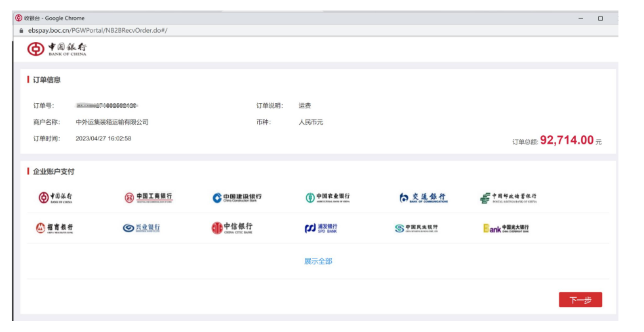Image resolution: width=644 pixels, height=332 pixels.
Task: Click the 企业账户支付 section heading
Action: pyautogui.click(x=53, y=171)
